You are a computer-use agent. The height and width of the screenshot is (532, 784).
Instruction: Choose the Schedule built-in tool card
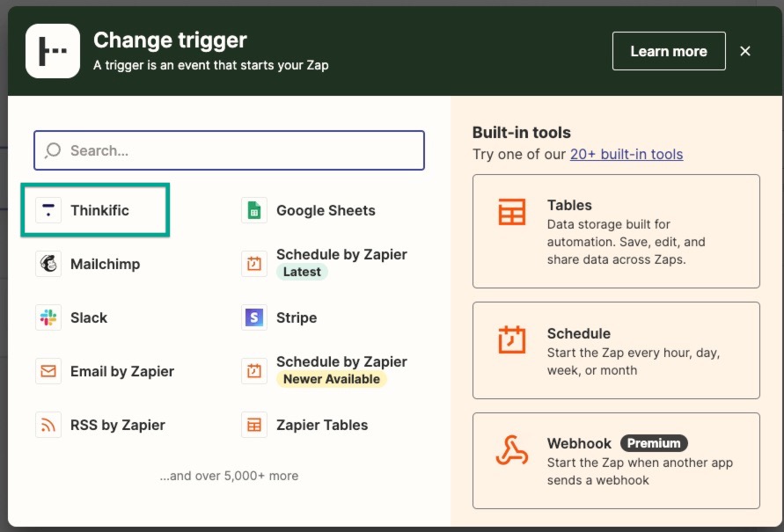[x=615, y=350]
